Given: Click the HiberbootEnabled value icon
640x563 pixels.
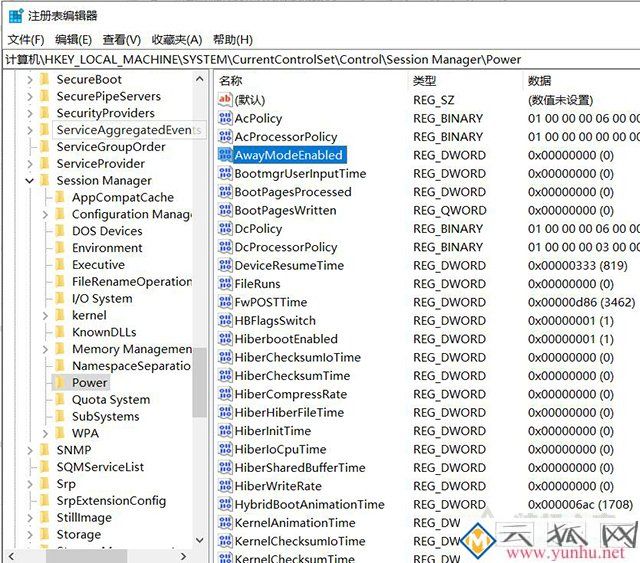Looking at the screenshot, I should tap(225, 338).
